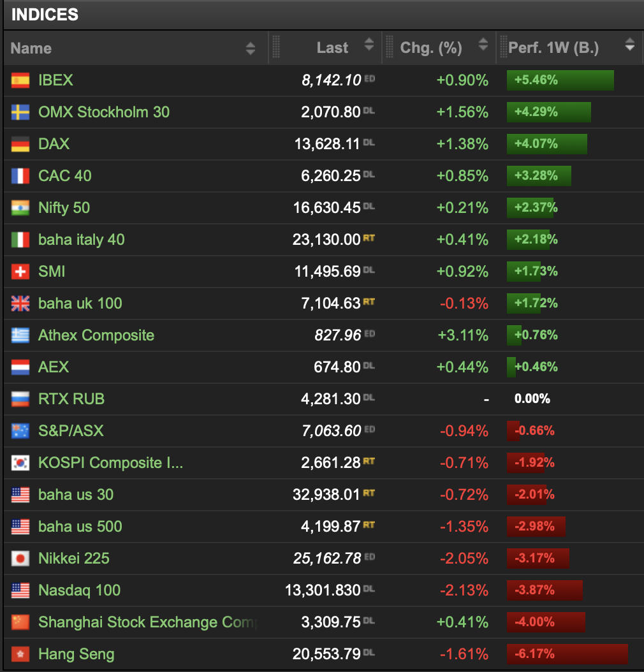Grab the column handle left of Perf. 1W
The height and width of the screenshot is (672, 644).
(503, 47)
